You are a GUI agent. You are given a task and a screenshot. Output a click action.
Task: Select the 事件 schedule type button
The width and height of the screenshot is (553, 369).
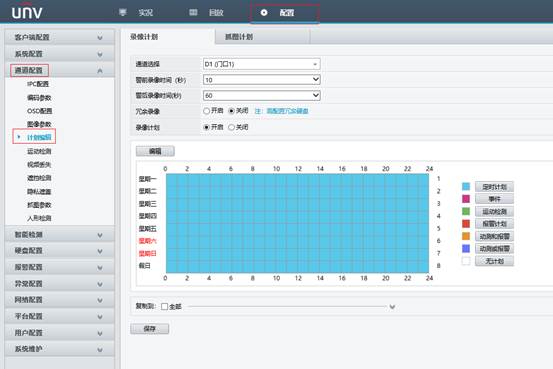click(x=494, y=199)
